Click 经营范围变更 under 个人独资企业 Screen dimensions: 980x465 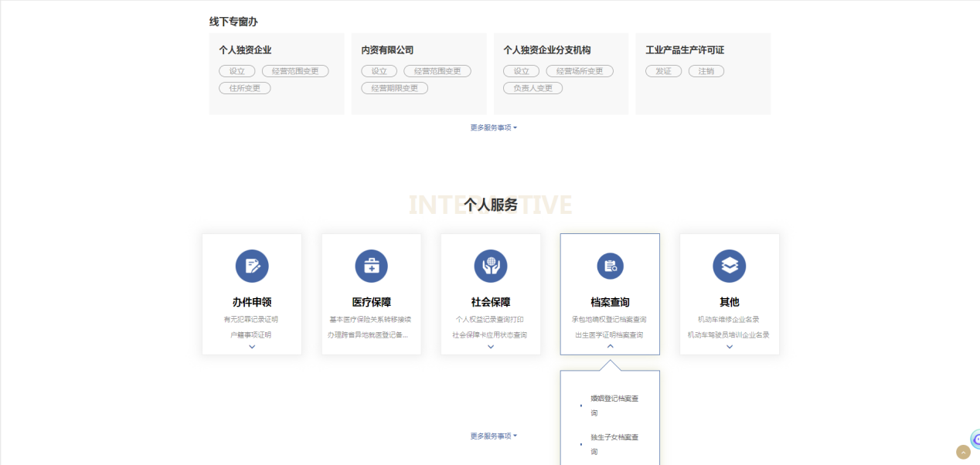pos(295,71)
